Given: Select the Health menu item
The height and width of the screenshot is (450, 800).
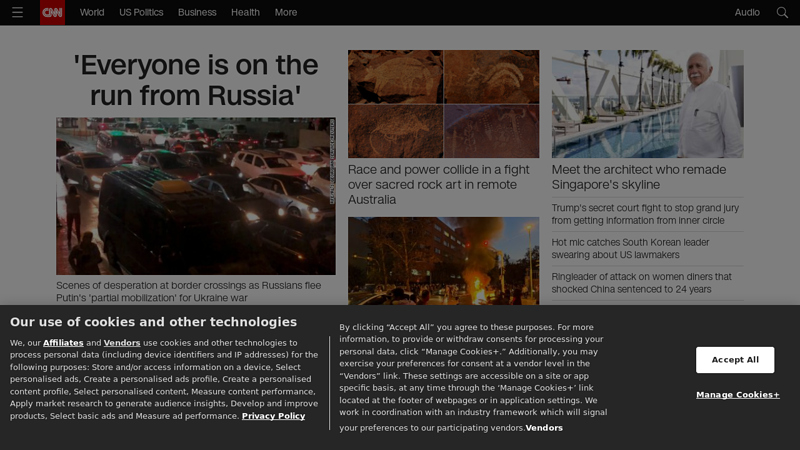Looking at the screenshot, I should [x=245, y=12].
